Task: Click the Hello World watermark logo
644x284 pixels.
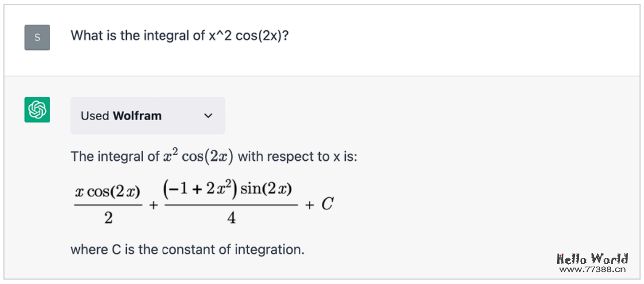Action: click(x=592, y=258)
